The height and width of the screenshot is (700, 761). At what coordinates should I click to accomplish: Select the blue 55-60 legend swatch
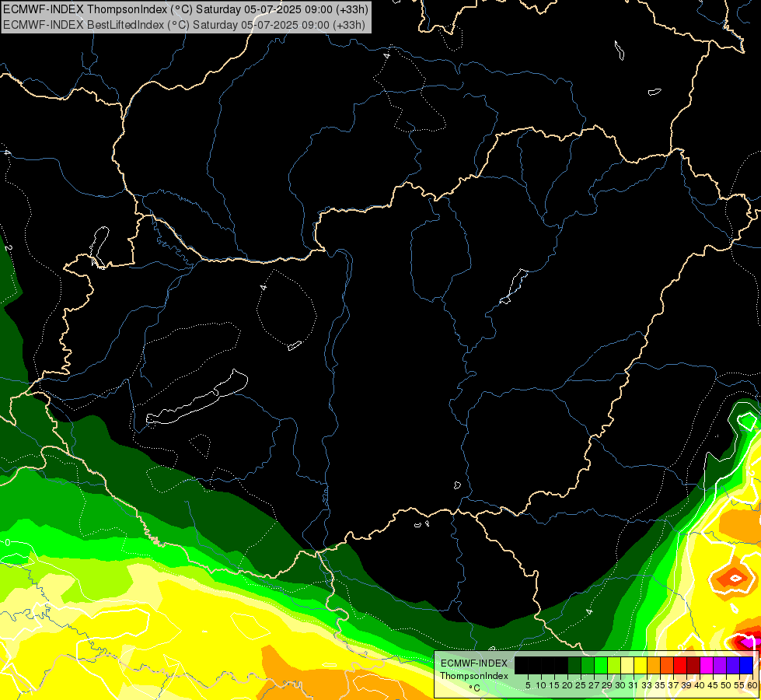point(746,666)
